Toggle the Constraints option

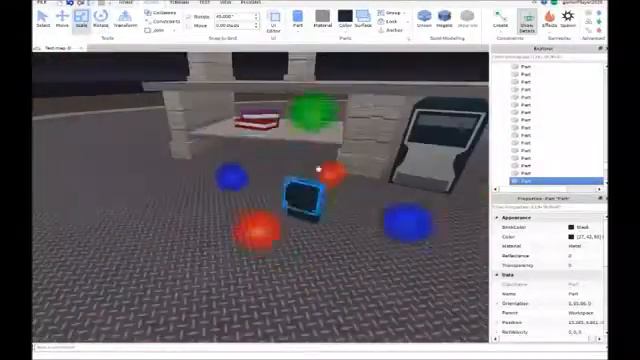click(162, 21)
